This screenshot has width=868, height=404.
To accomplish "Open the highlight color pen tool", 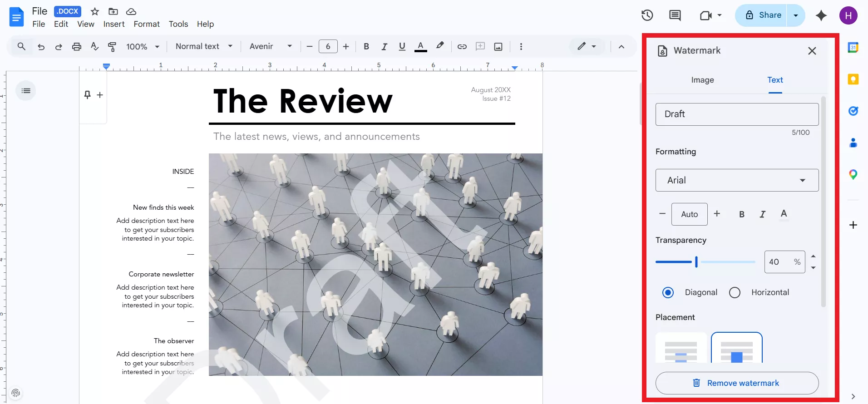I will click(x=439, y=46).
